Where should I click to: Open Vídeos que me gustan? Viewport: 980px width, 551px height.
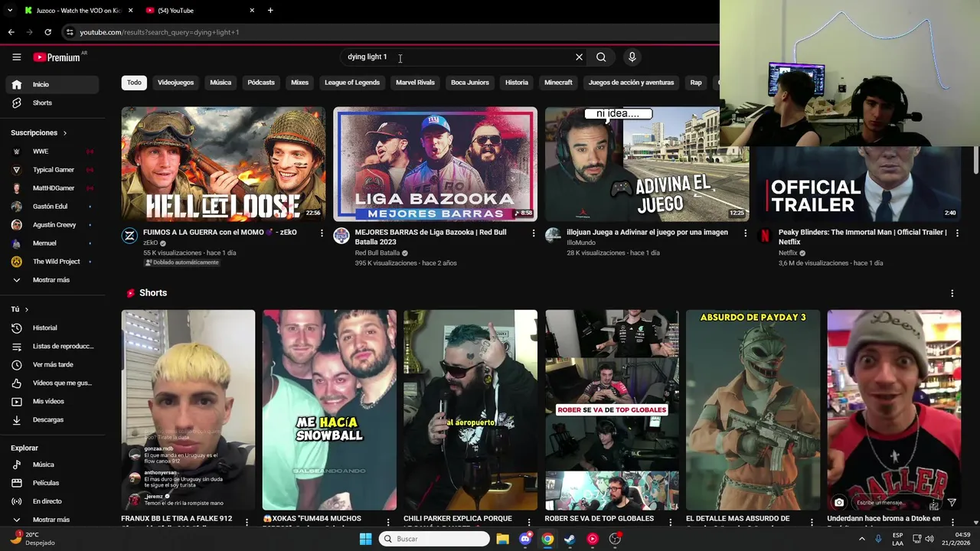(x=52, y=383)
